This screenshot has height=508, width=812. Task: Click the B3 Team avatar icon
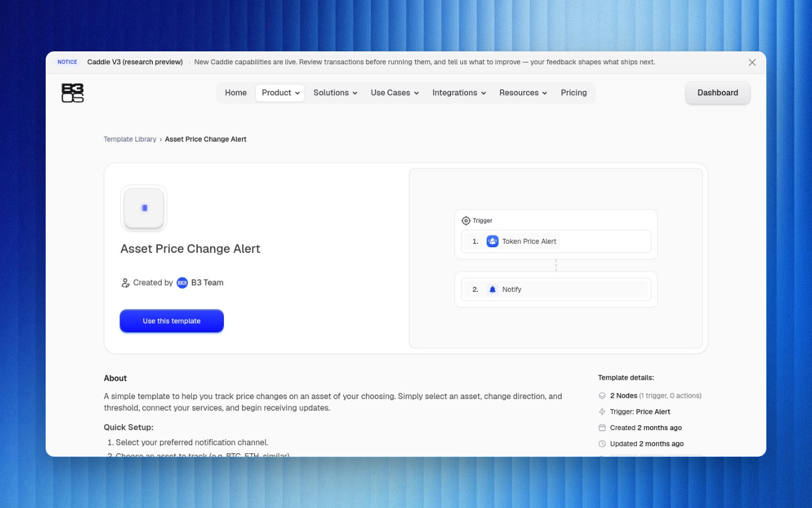click(x=182, y=283)
